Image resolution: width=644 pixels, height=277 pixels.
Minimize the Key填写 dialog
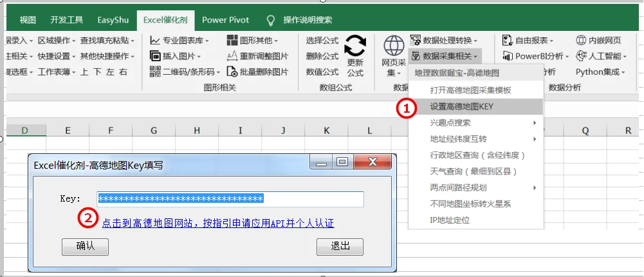[x=321, y=162]
